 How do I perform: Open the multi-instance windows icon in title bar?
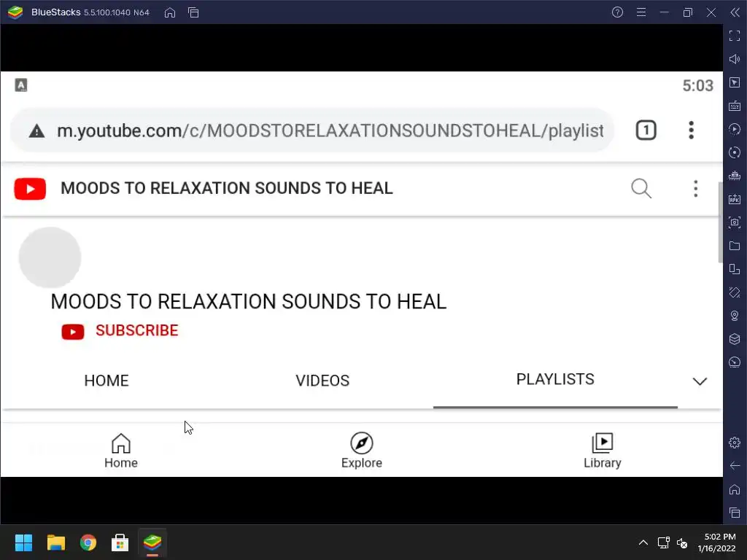pyautogui.click(x=193, y=12)
